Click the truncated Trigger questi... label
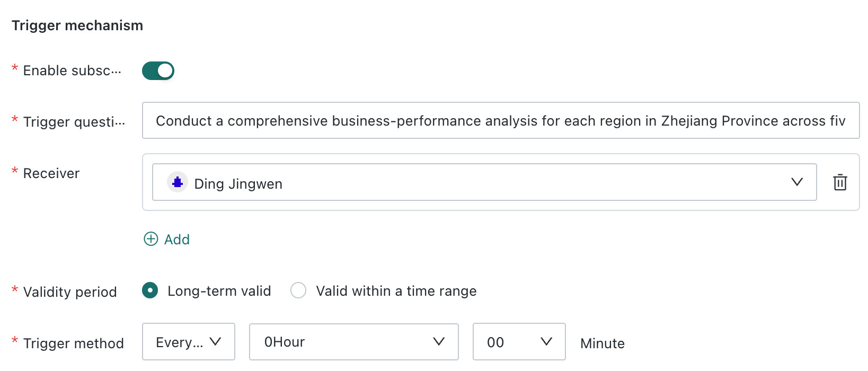The height and width of the screenshot is (371, 868). tap(74, 122)
